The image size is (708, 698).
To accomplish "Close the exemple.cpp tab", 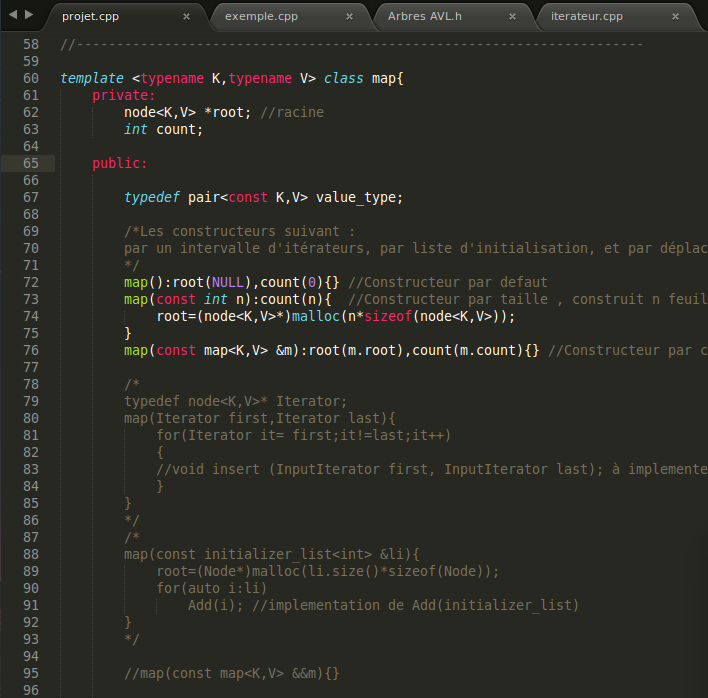I will 349,17.
